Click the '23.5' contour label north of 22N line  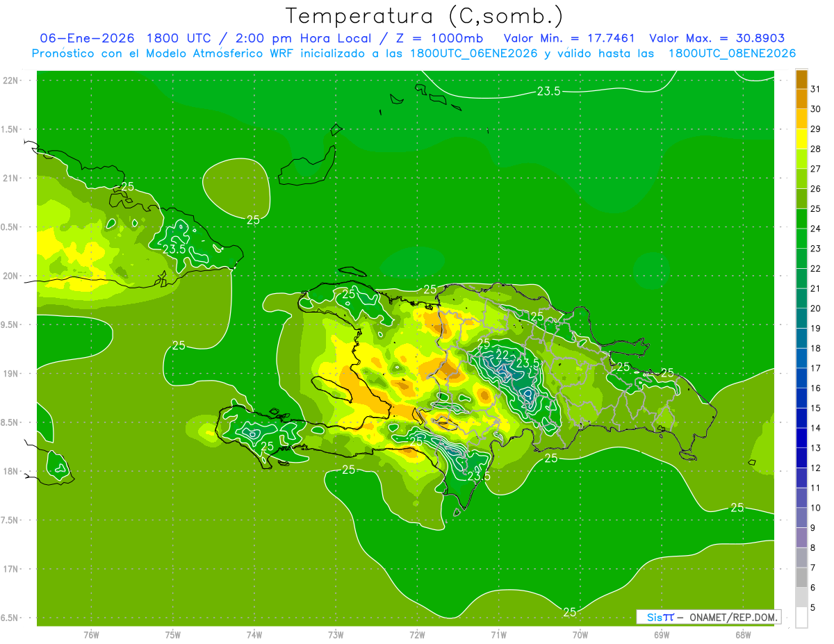point(548,90)
